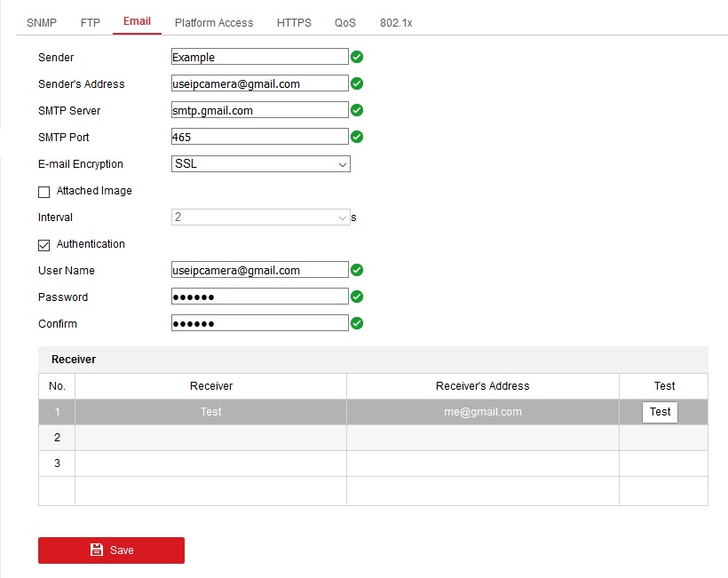Open the Interval dropdown
728x578 pixels.
[x=260, y=218]
